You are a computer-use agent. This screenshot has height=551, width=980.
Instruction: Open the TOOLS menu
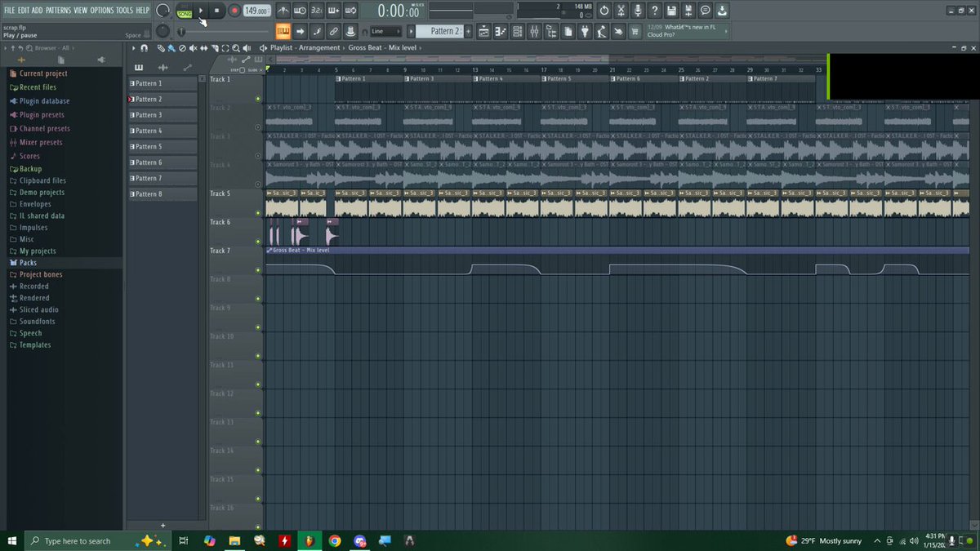point(124,10)
